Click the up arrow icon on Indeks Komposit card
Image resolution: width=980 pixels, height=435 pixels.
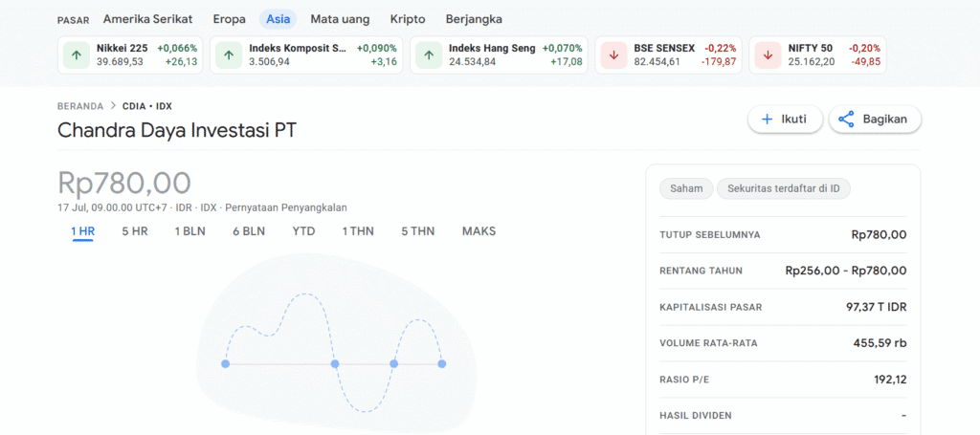(229, 54)
